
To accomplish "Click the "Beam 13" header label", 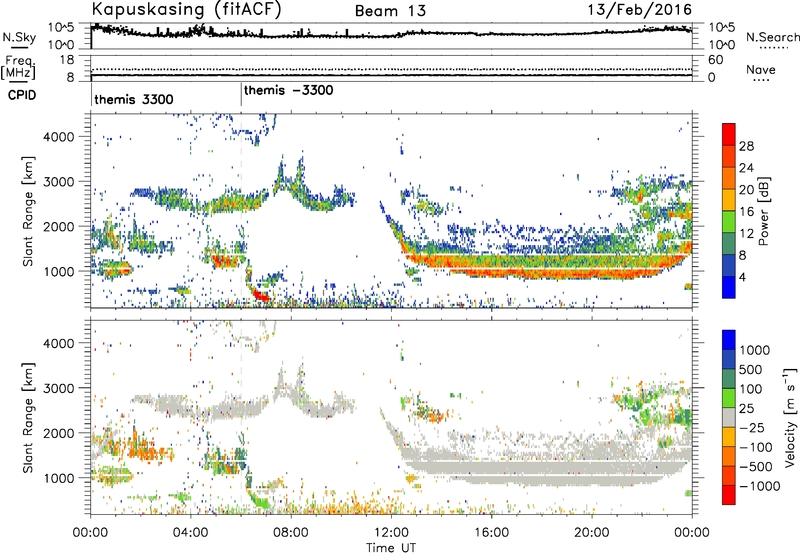I will [390, 11].
